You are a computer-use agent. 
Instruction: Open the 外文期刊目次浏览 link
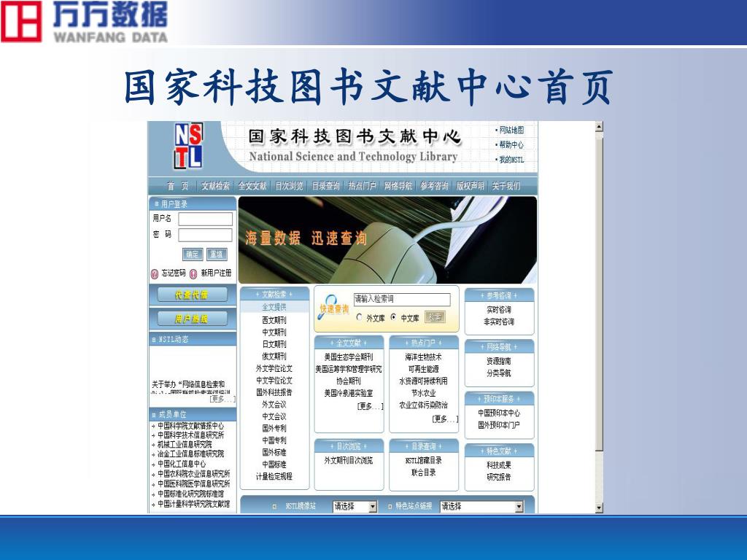[x=349, y=461]
